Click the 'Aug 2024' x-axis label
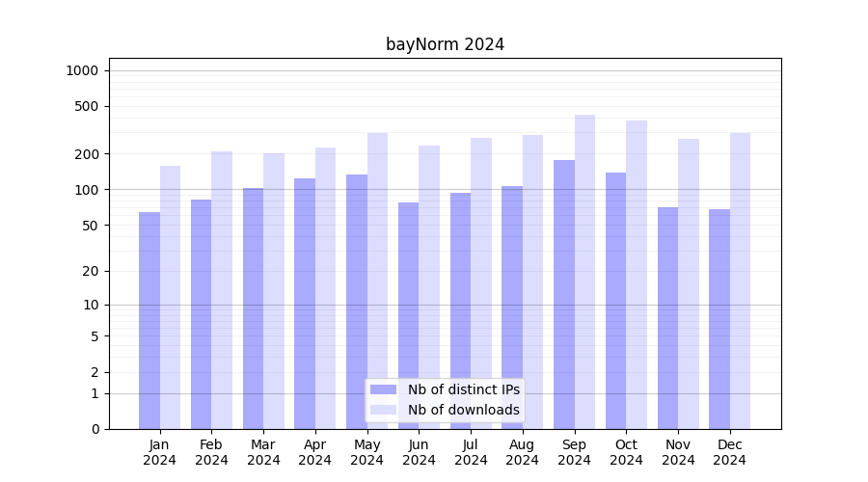Image resolution: width=868 pixels, height=482 pixels. point(522,452)
